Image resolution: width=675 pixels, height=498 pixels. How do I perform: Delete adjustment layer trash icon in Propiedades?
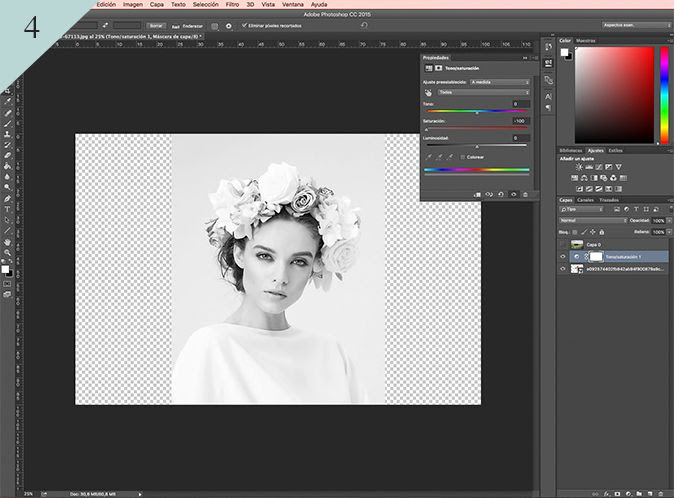[525, 195]
